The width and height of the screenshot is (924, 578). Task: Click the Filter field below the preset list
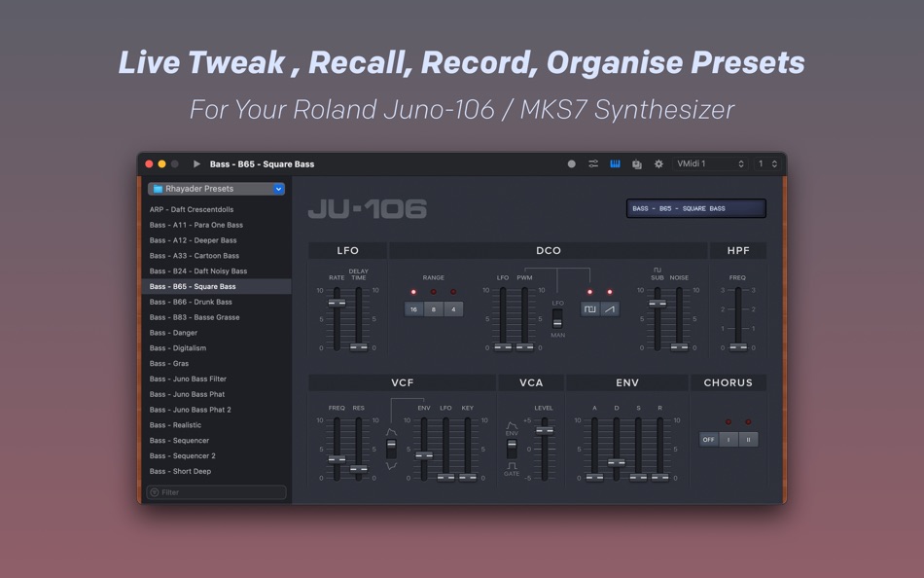tap(216, 492)
